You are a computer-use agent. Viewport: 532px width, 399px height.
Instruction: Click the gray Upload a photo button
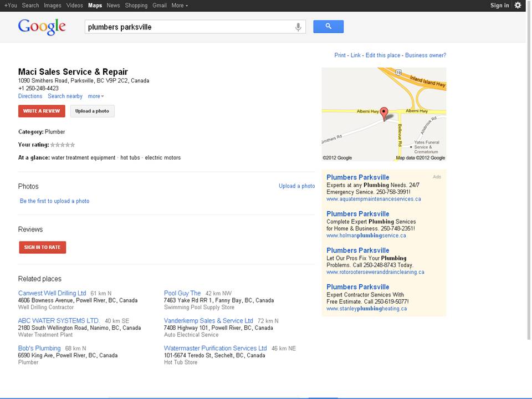(93, 111)
